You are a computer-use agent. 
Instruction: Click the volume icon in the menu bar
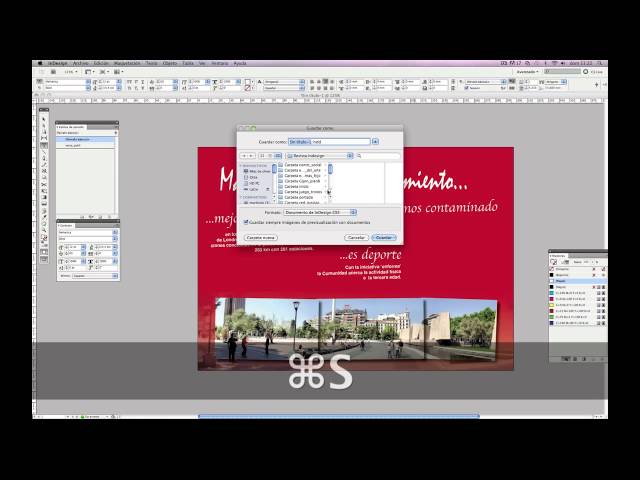563,63
